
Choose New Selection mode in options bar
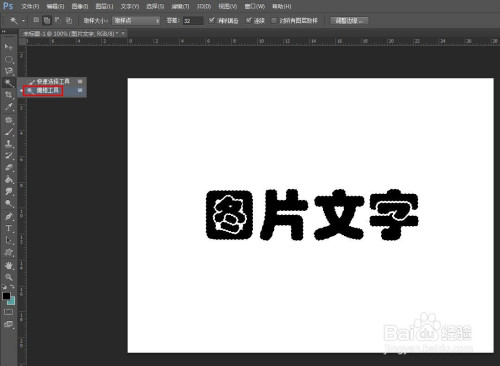(36, 20)
